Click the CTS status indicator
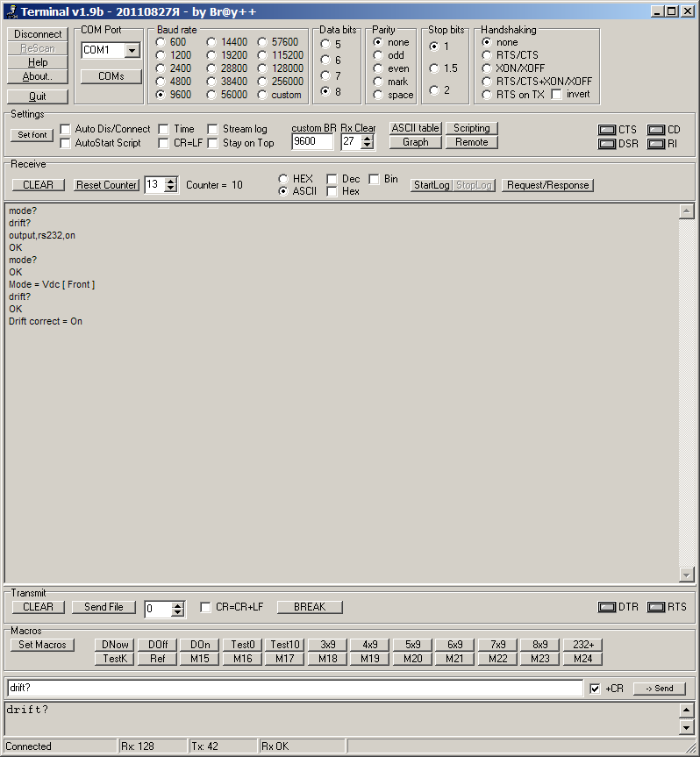Screen dimensions: 700x757 607,130
